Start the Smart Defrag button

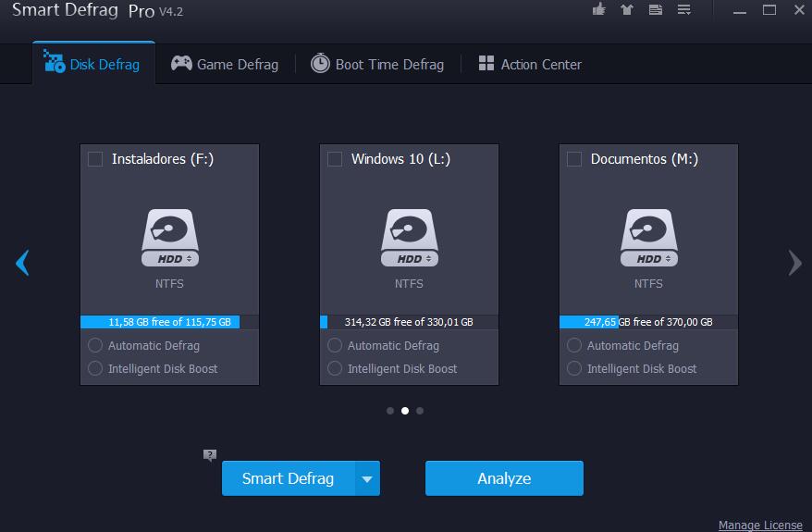pyautogui.click(x=289, y=478)
